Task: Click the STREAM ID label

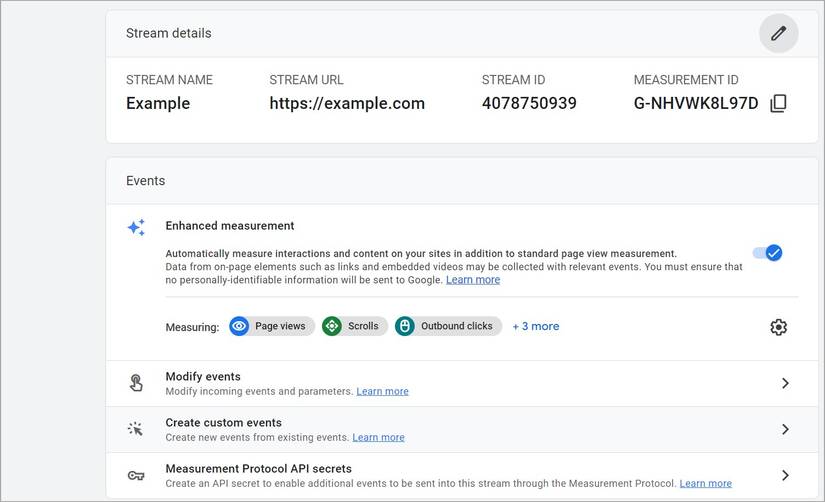Action: (x=513, y=80)
